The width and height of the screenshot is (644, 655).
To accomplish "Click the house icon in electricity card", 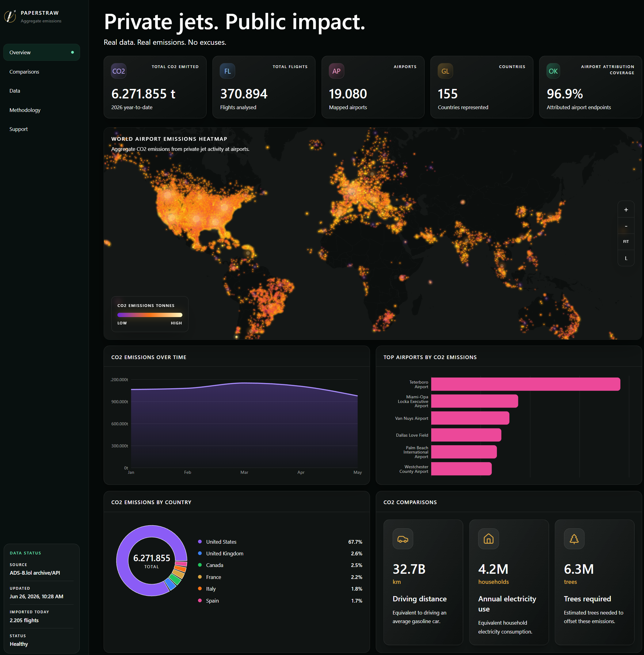I will point(488,539).
